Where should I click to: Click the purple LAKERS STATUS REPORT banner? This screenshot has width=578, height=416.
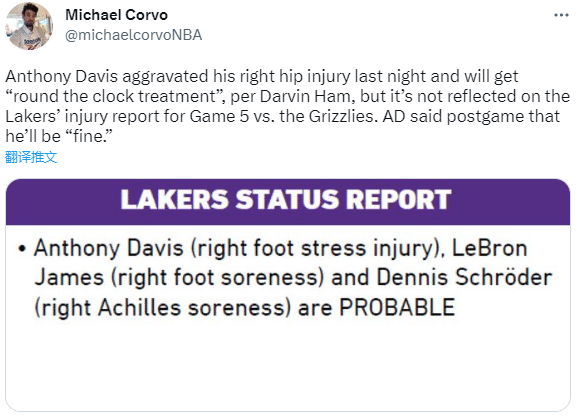[x=288, y=202]
